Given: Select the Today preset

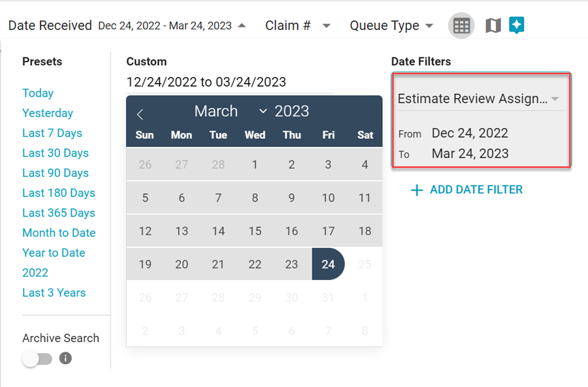Looking at the screenshot, I should click(38, 93).
